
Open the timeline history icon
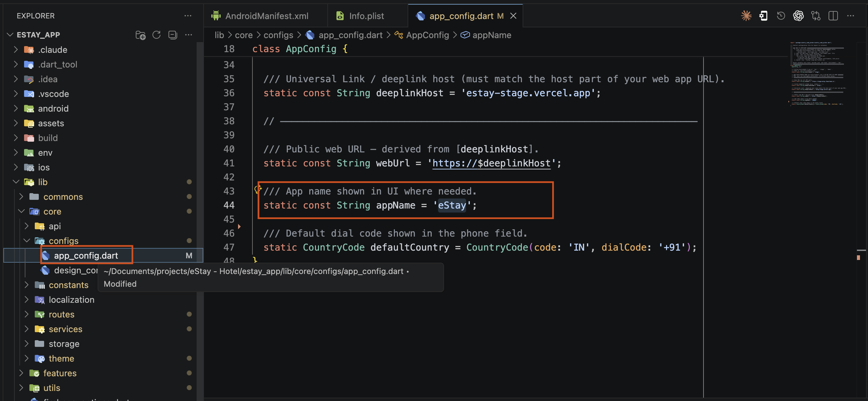coord(781,16)
